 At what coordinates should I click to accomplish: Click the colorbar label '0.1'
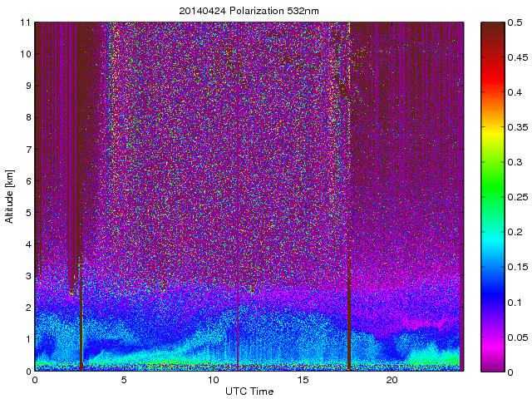pos(515,303)
